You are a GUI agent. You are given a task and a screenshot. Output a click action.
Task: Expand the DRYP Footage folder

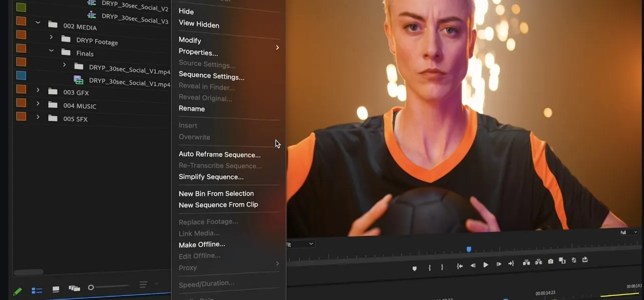coord(50,37)
